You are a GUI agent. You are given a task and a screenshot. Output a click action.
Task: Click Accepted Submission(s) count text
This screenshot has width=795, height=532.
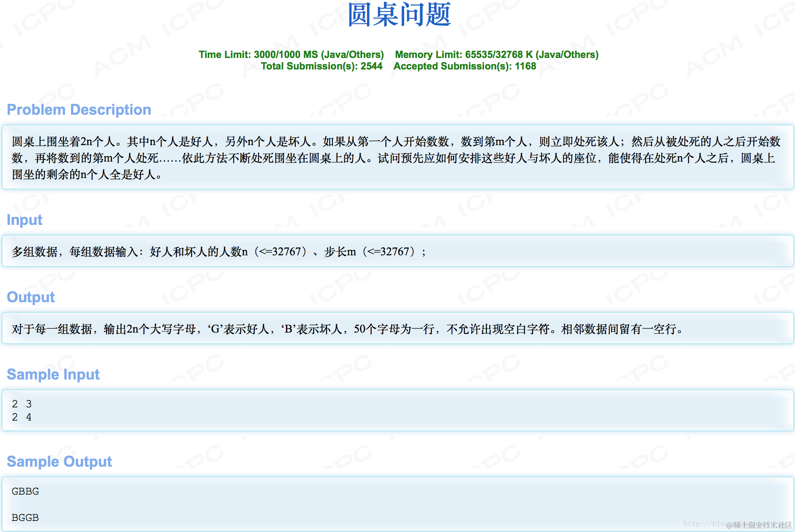(x=465, y=66)
